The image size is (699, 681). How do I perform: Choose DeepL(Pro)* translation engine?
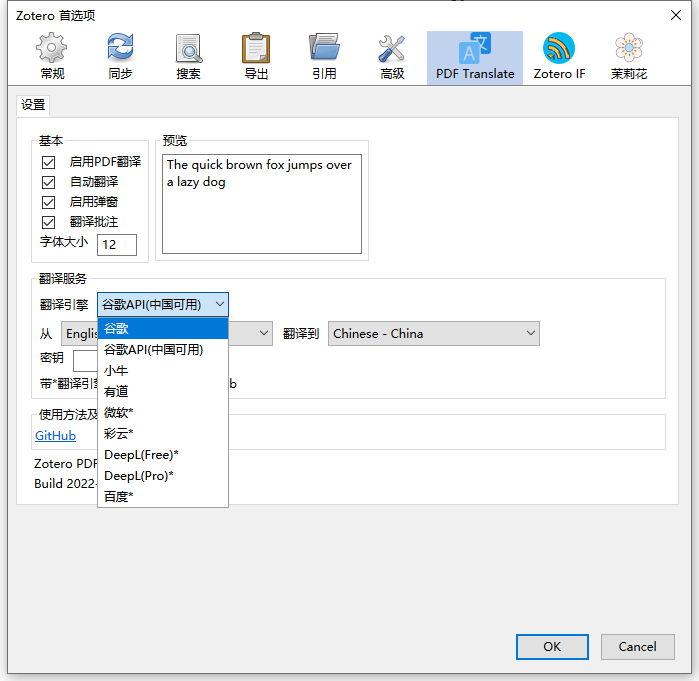pyautogui.click(x=163, y=476)
